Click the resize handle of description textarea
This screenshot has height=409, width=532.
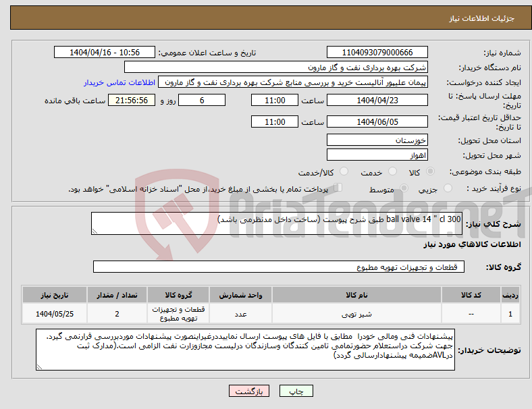95,231
